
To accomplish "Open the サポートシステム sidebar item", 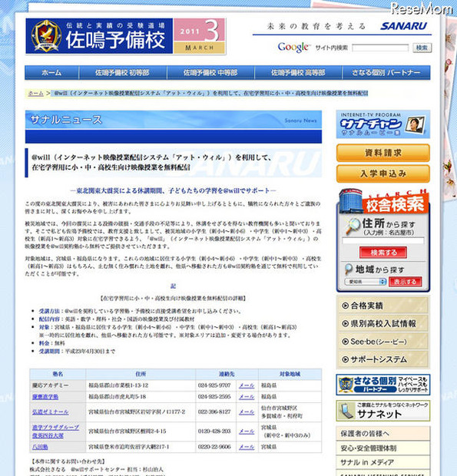I will pyautogui.click(x=383, y=359).
